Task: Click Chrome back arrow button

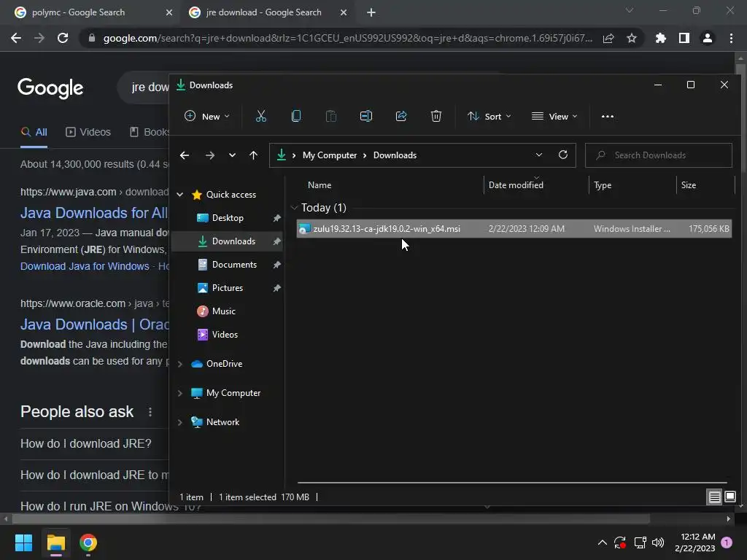Action: (x=16, y=38)
